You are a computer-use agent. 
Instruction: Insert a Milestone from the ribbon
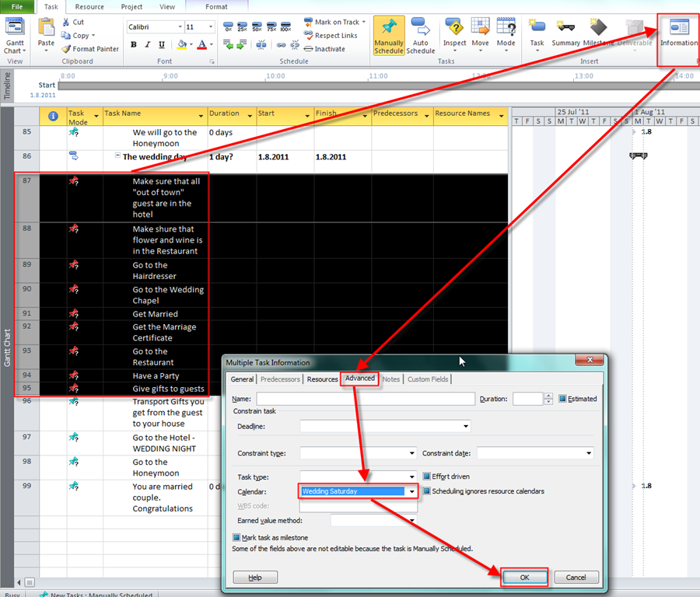click(598, 29)
